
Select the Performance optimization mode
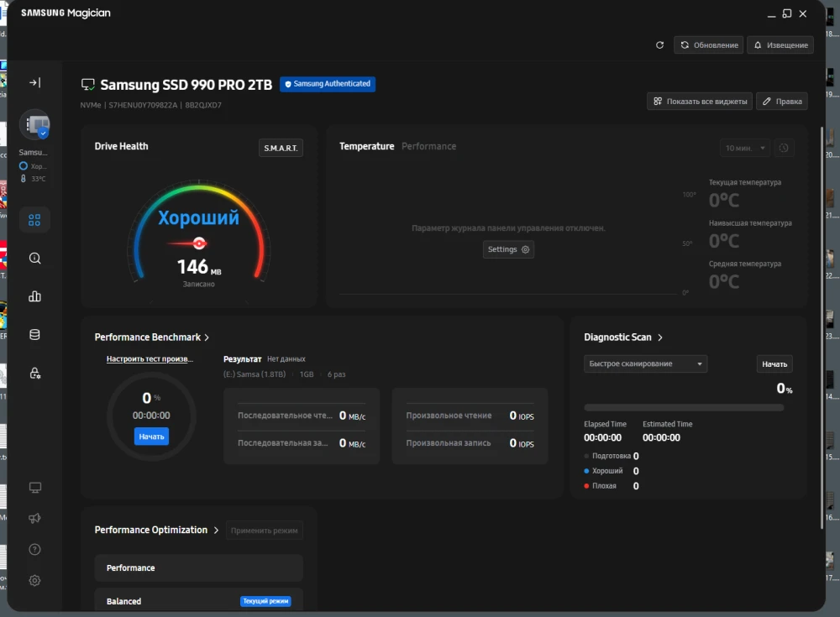[198, 568]
